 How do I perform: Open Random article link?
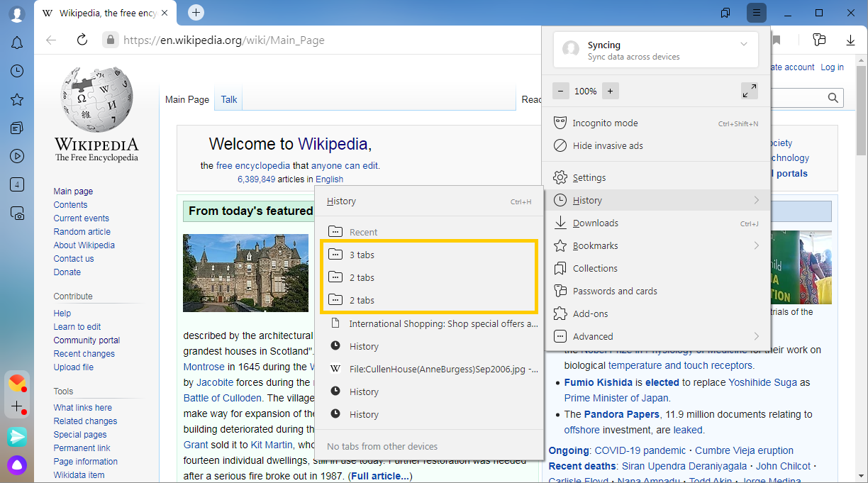pyautogui.click(x=82, y=232)
